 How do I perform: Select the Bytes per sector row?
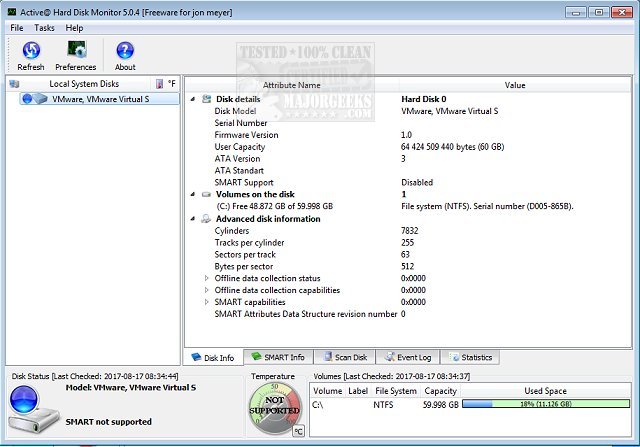[x=408, y=266]
